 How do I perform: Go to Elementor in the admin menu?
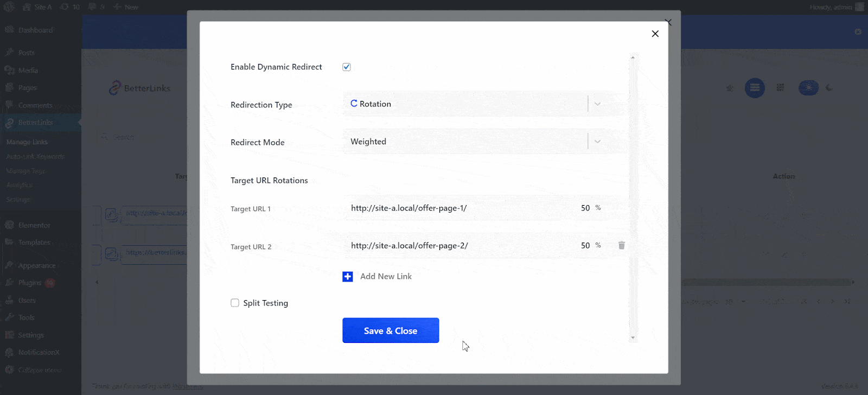coord(34,225)
